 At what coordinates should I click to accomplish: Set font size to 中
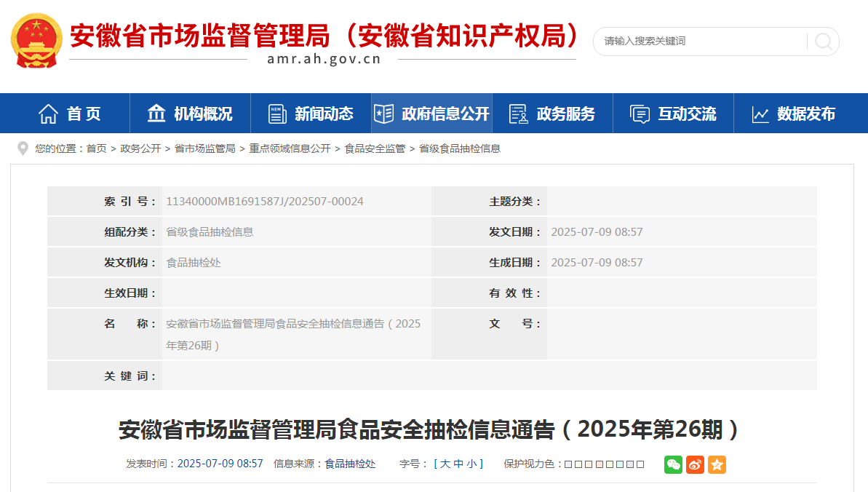458,464
